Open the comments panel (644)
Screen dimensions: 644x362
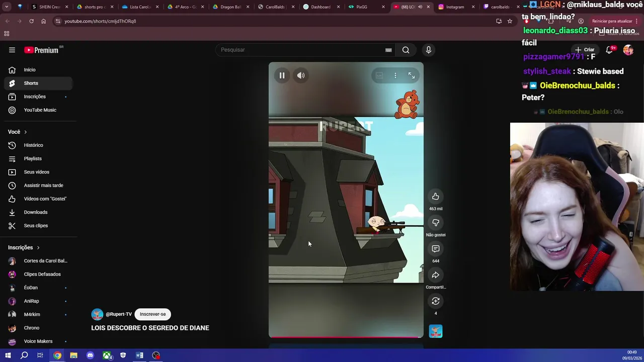pyautogui.click(x=436, y=249)
